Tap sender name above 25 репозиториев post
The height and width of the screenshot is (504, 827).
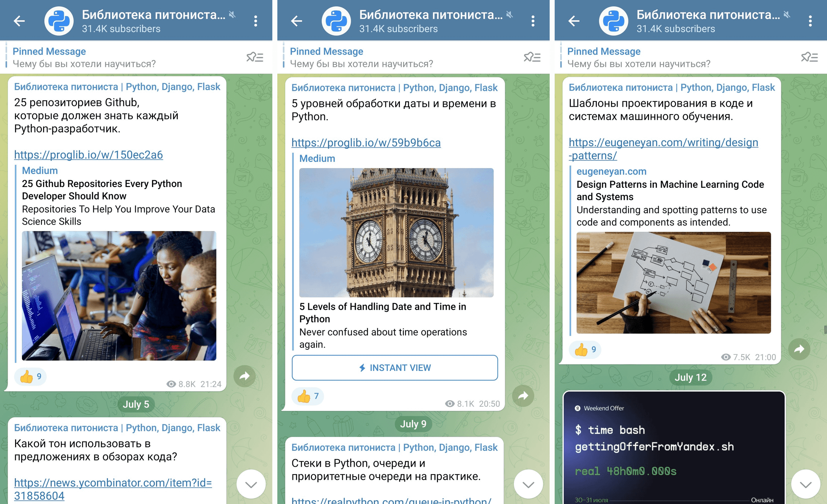click(x=117, y=87)
